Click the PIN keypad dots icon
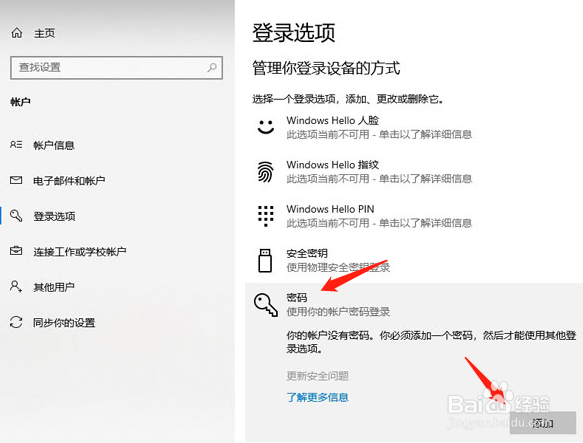Viewport: 583px width, 443px height. point(265,216)
